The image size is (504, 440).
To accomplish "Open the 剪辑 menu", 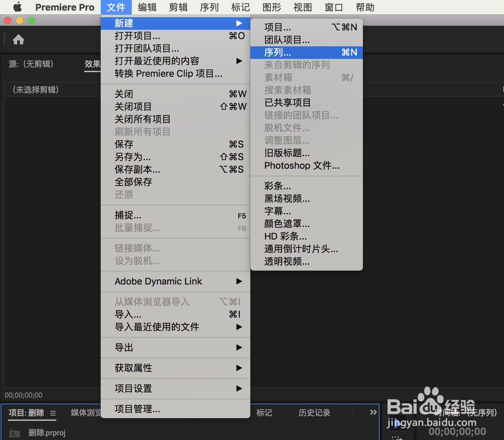I will click(x=178, y=7).
